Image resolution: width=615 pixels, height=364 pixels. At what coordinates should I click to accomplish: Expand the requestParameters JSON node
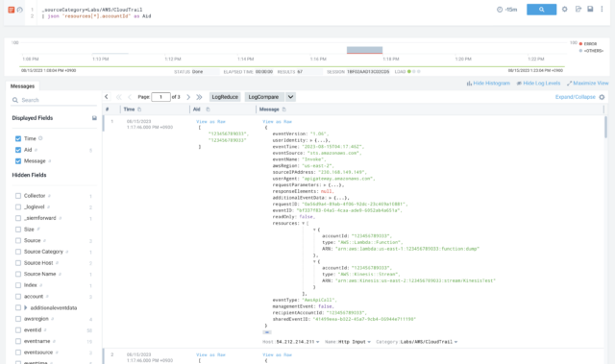325,185
